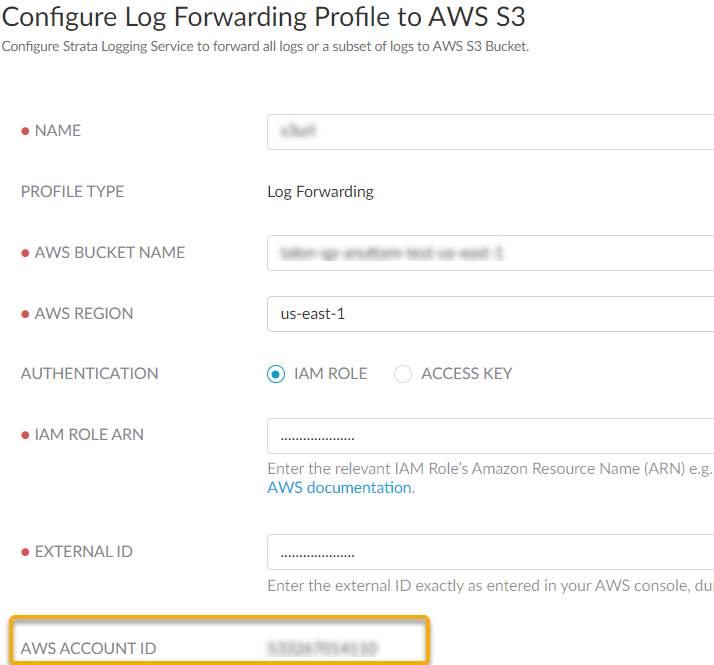Click the AUTHENTICATION label

pos(89,374)
